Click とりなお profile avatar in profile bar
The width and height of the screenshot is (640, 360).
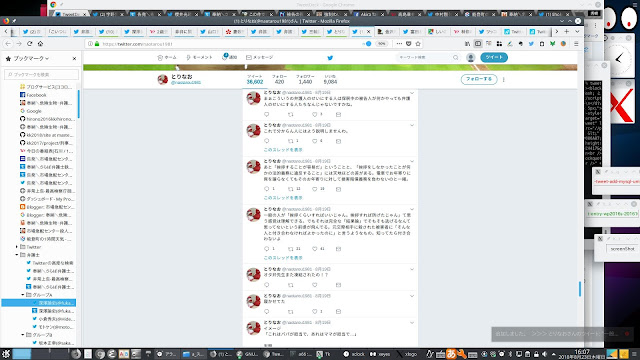pos(163,79)
